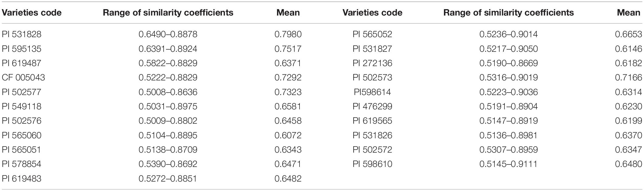Click variety code PI 619483
The image size is (644, 191).
pyautogui.click(x=22, y=179)
